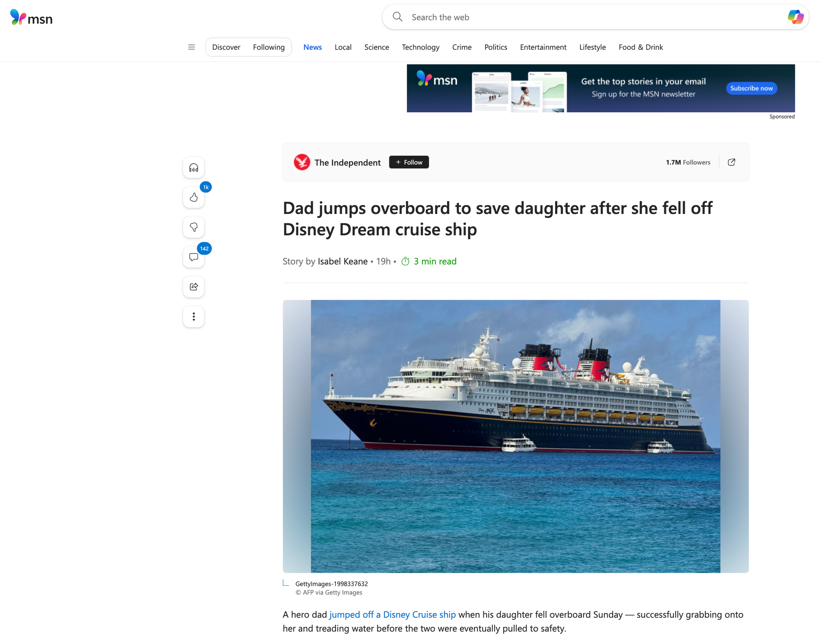Click the Sponsored label under banner
The image size is (821, 644).
click(x=782, y=116)
